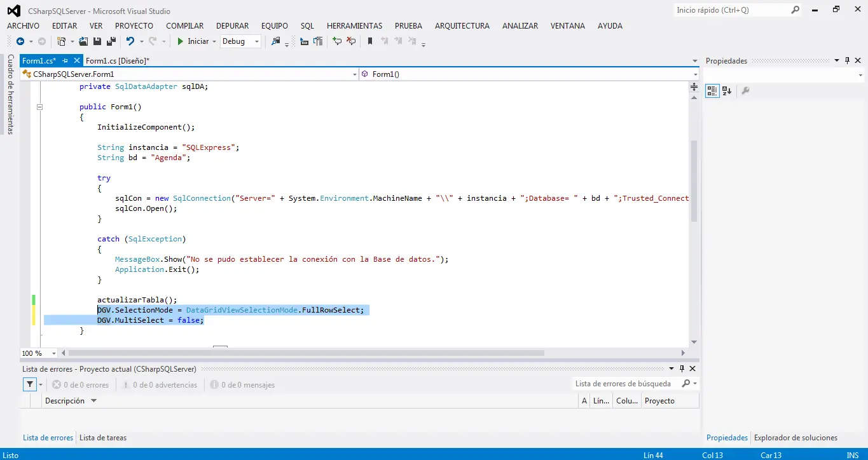Toggle the 0 de 0 errores filter
This screenshot has height=460, width=868.
pos(80,385)
